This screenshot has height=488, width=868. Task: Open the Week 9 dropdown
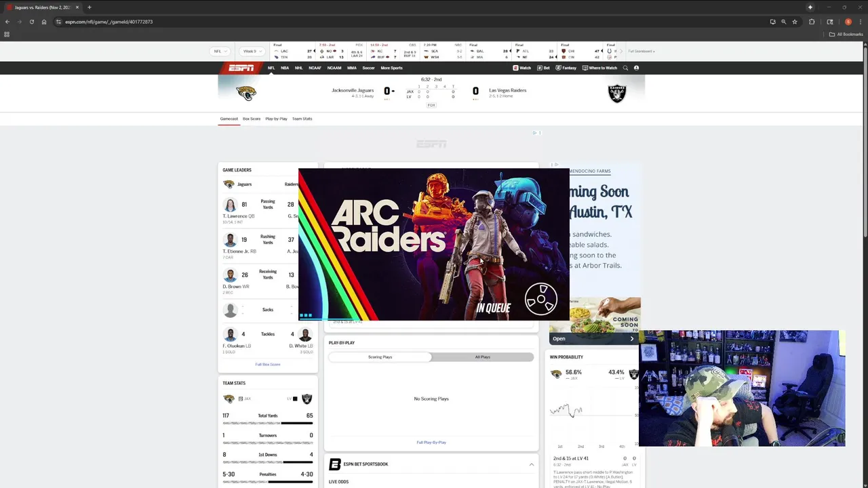click(x=252, y=51)
